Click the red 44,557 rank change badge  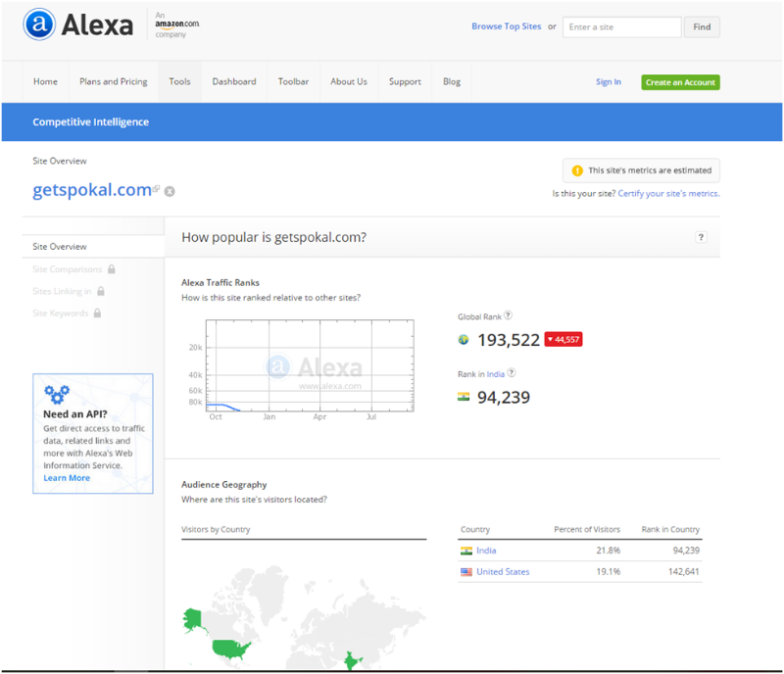click(563, 340)
